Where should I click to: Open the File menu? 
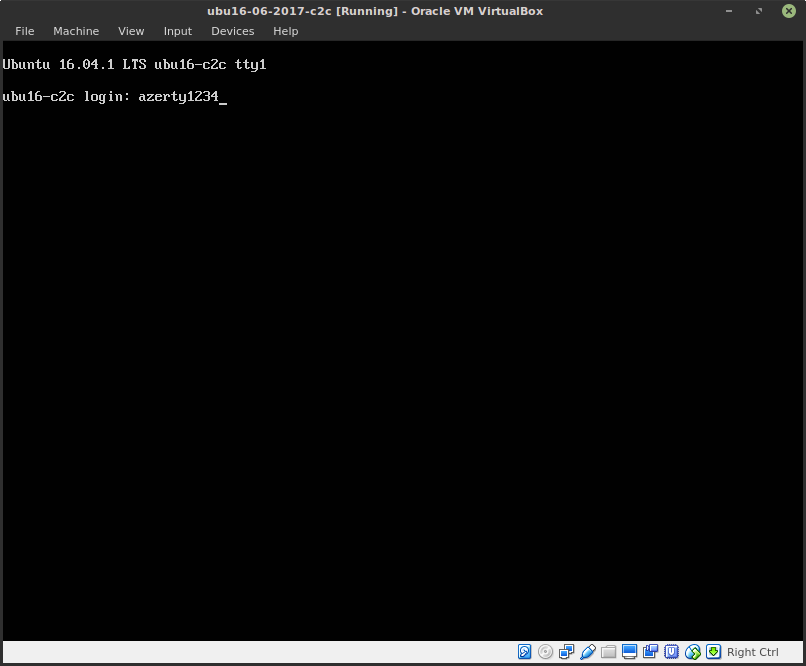coord(25,31)
